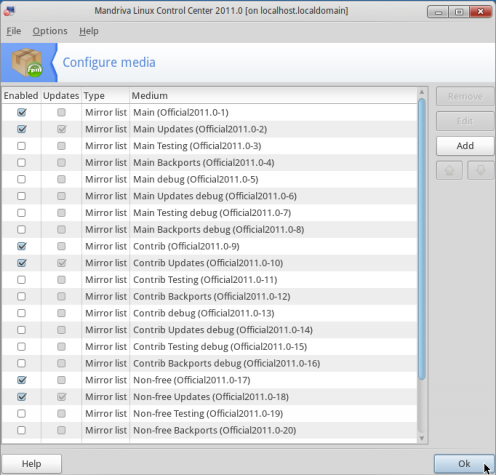Enable the Main debug (Official2011.0-5) medium

click(22, 179)
